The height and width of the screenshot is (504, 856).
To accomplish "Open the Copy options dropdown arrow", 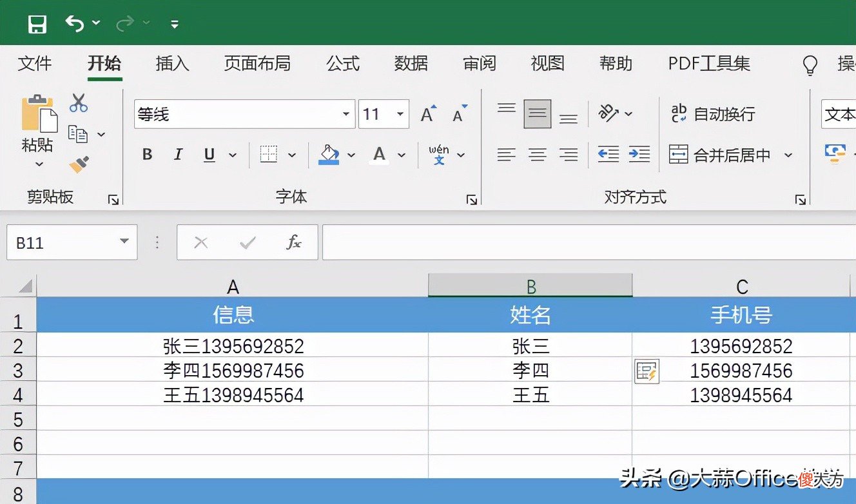I will tap(101, 134).
